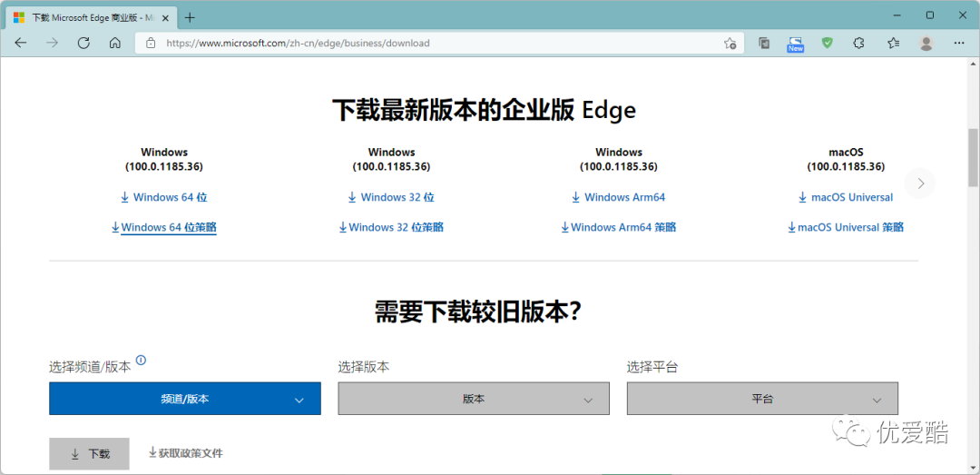Click the 下载最新版本的企业版 Edge heading
Screen dimensions: 980x475
pos(483,110)
